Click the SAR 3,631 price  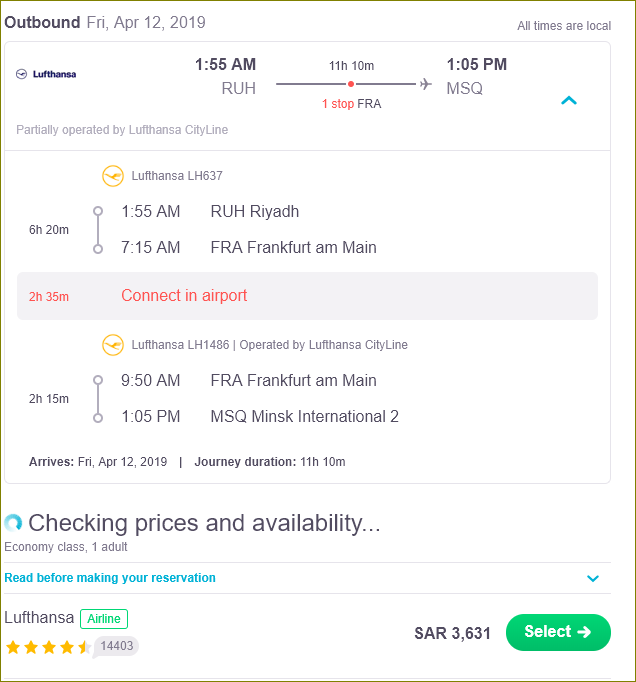[x=452, y=633]
